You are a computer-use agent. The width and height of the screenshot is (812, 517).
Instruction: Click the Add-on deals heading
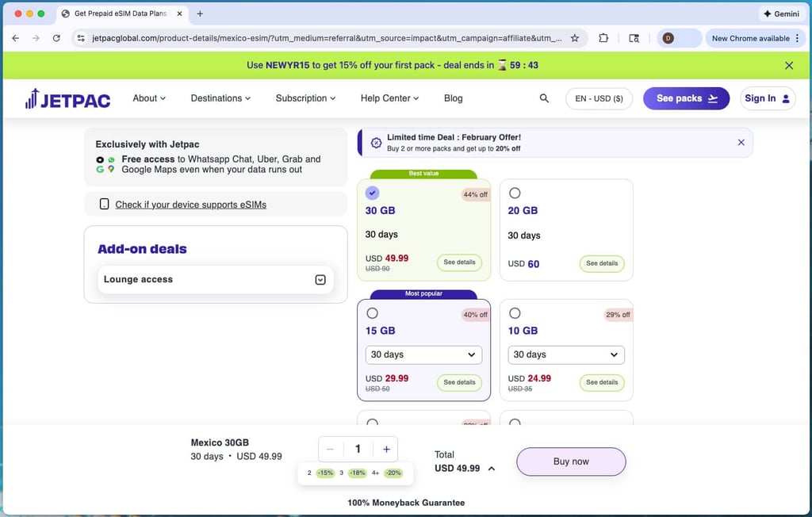143,249
